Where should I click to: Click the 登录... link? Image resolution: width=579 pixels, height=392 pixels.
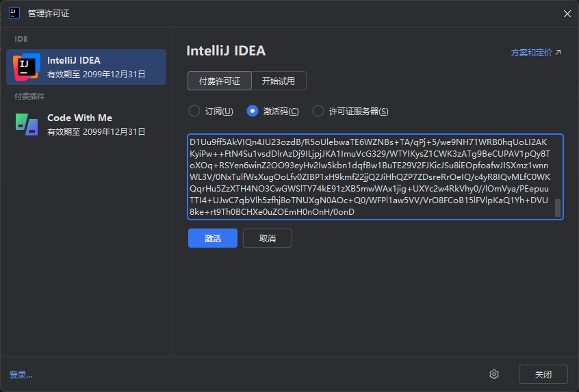[21, 375]
